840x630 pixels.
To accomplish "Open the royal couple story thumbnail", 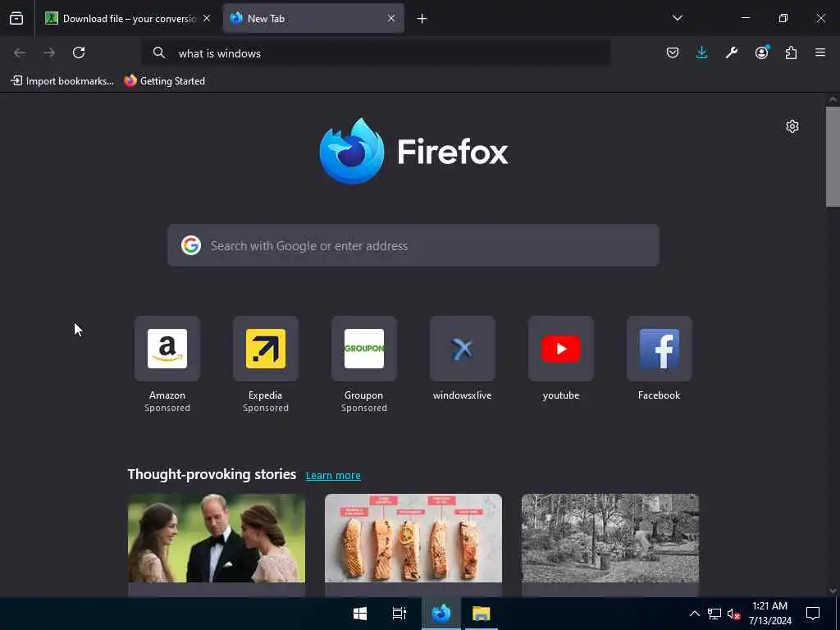I will (x=217, y=538).
